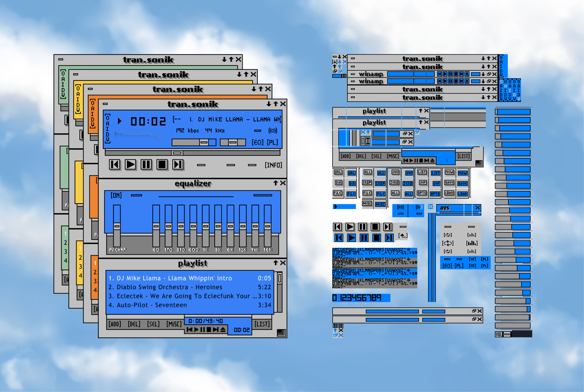584x392 pixels.
Task: Toggle shuffle dash button left of repeat
Action: click(x=231, y=165)
